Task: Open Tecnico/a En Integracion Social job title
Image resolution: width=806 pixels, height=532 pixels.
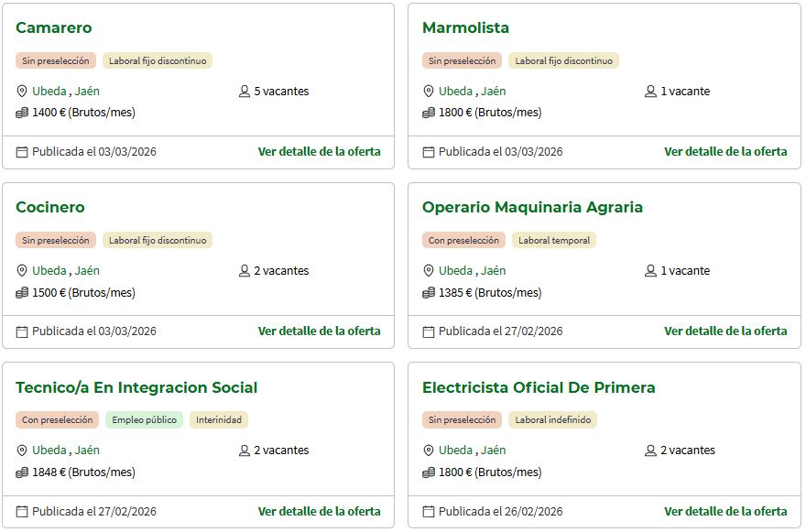Action: click(x=136, y=387)
